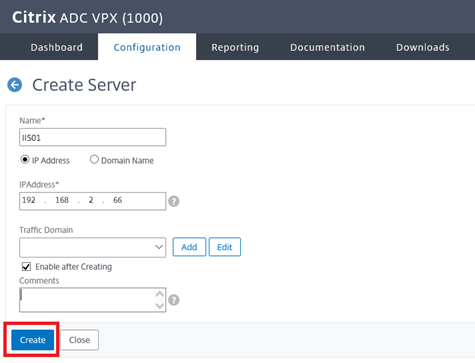Image resolution: width=475 pixels, height=363 pixels.
Task: Click the last IP octet 66
Action: point(117,200)
